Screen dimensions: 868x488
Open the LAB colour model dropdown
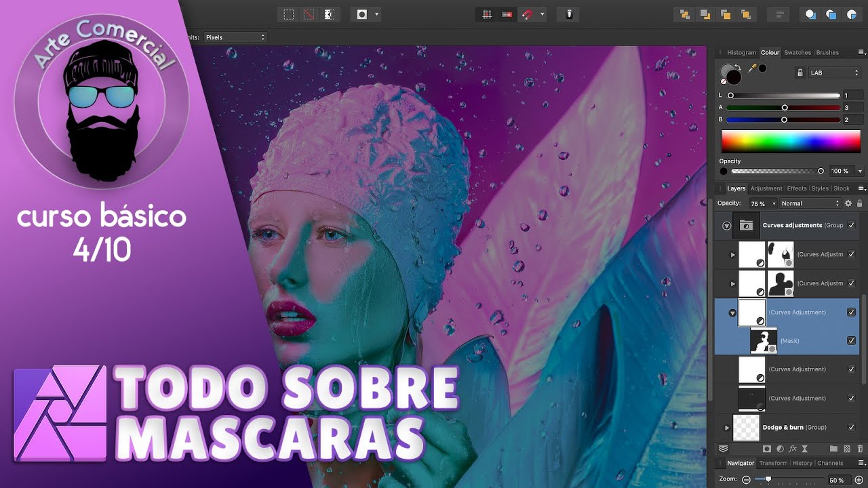[834, 73]
